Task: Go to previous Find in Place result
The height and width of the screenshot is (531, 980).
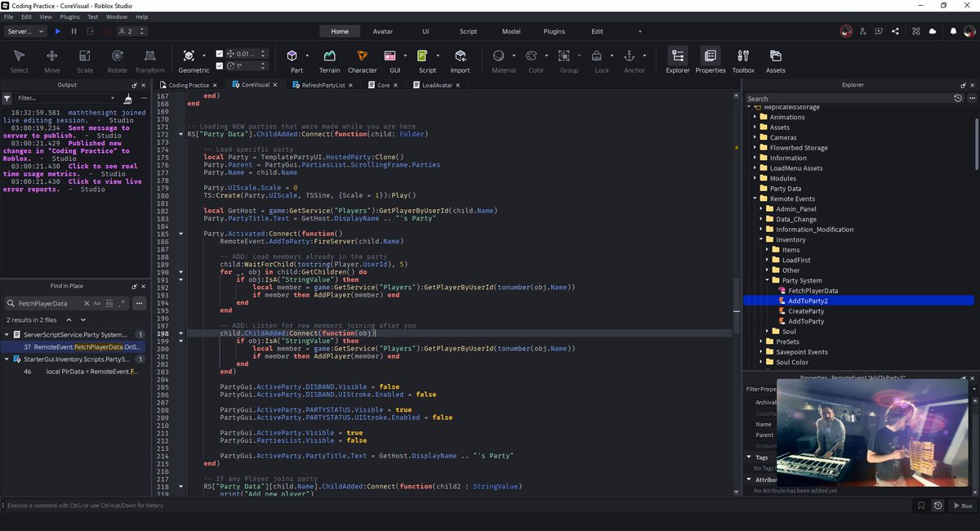Action: [x=69, y=319]
